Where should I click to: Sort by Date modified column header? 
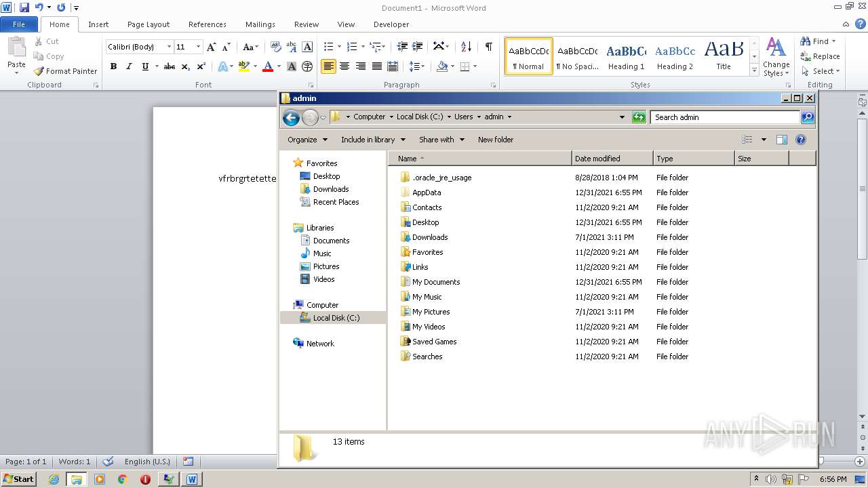point(612,159)
